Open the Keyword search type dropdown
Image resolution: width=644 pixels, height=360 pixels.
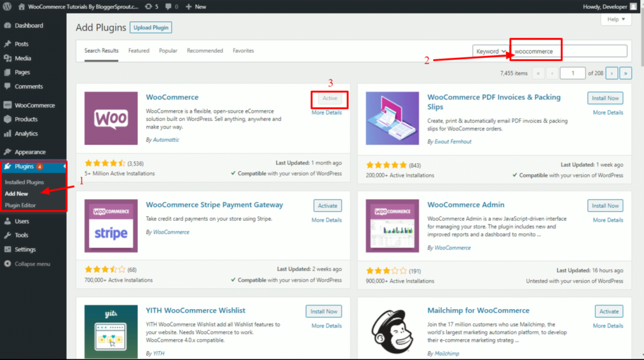(x=491, y=52)
